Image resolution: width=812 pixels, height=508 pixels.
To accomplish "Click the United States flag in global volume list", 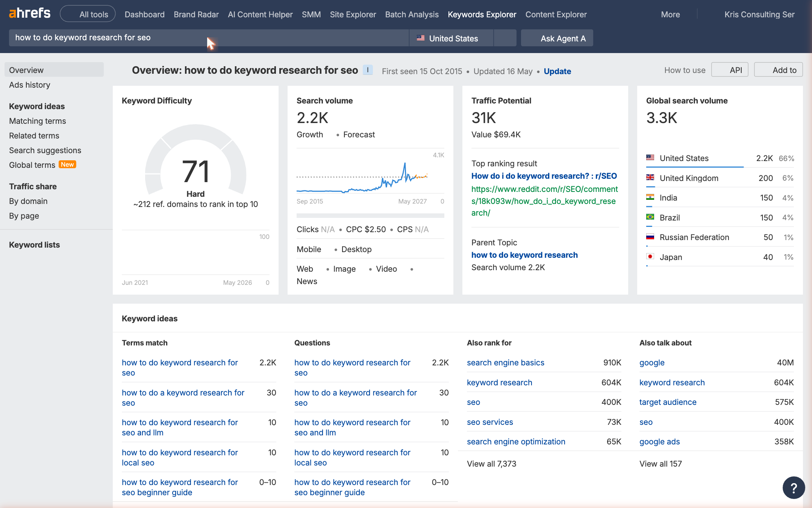I will pos(650,158).
